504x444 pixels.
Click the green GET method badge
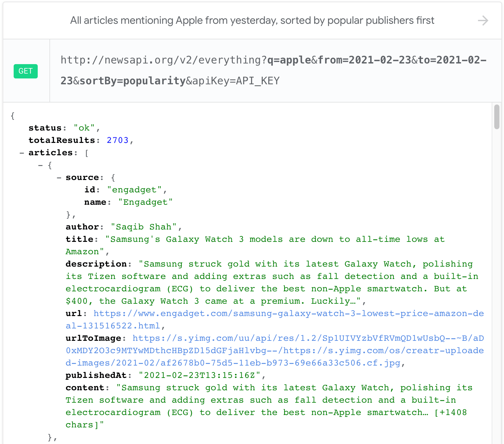[x=26, y=71]
